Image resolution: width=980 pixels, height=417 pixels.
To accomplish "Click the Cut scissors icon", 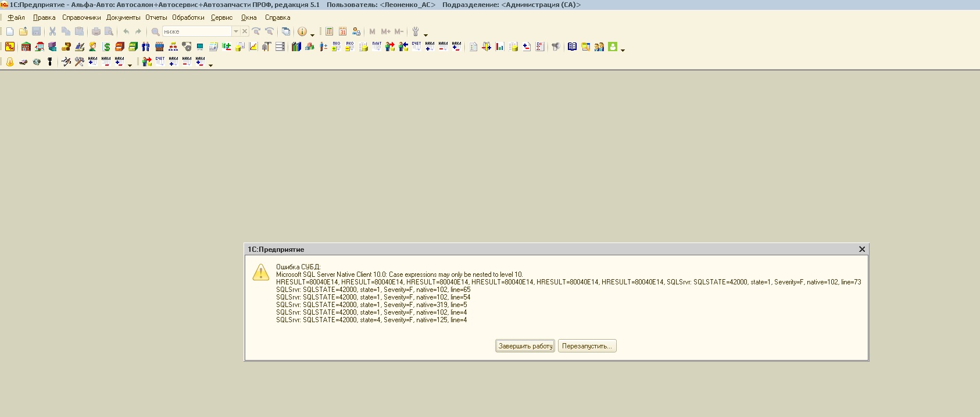I will pyautogui.click(x=52, y=31).
